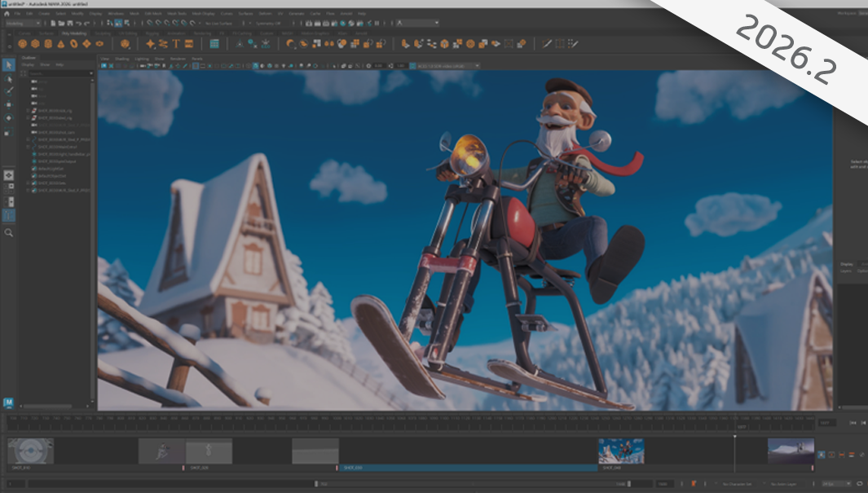Click the New Scene status line icon
Viewport: 868px width, 493px height.
53,24
